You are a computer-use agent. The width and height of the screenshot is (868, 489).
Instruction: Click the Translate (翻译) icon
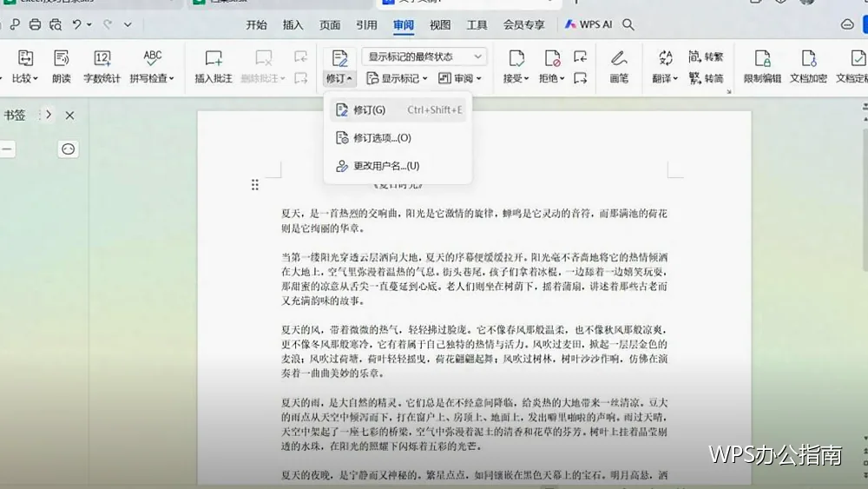[666, 58]
